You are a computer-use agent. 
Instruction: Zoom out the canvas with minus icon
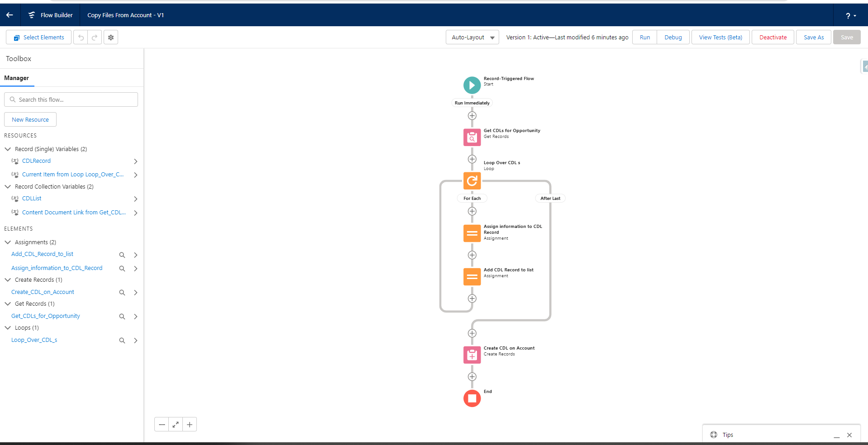162,425
